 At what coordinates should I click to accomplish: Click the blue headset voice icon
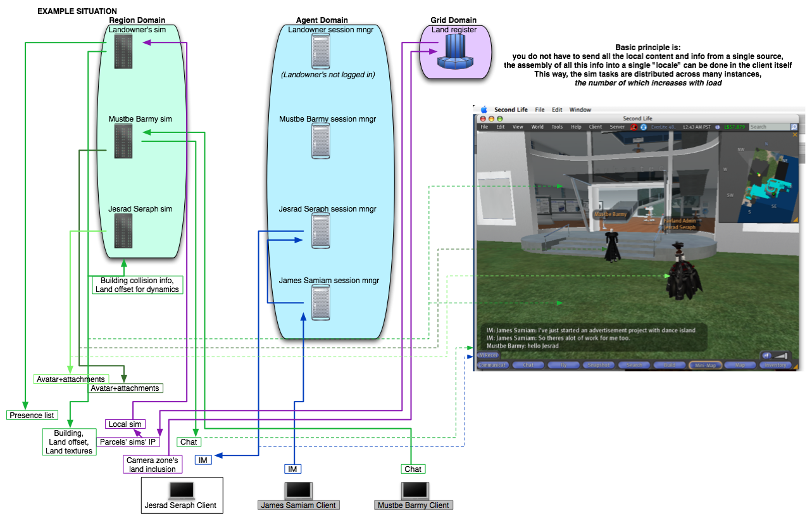coord(642,127)
